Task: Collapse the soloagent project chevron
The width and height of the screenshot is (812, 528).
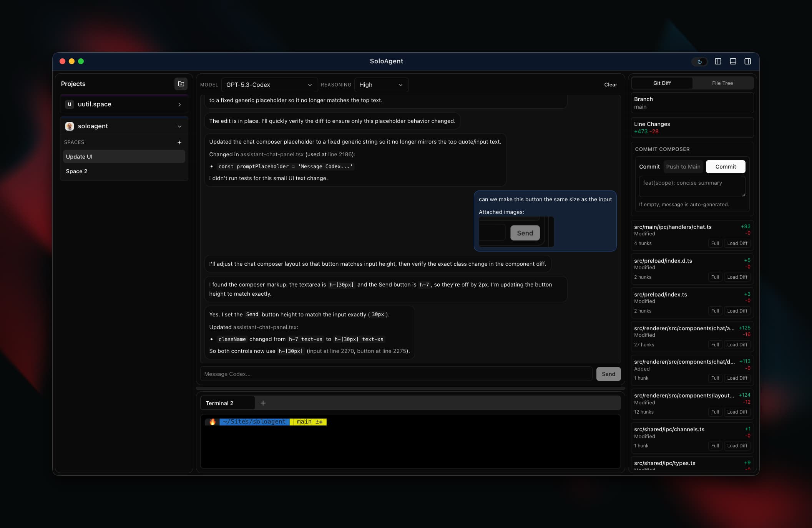Action: 179,126
